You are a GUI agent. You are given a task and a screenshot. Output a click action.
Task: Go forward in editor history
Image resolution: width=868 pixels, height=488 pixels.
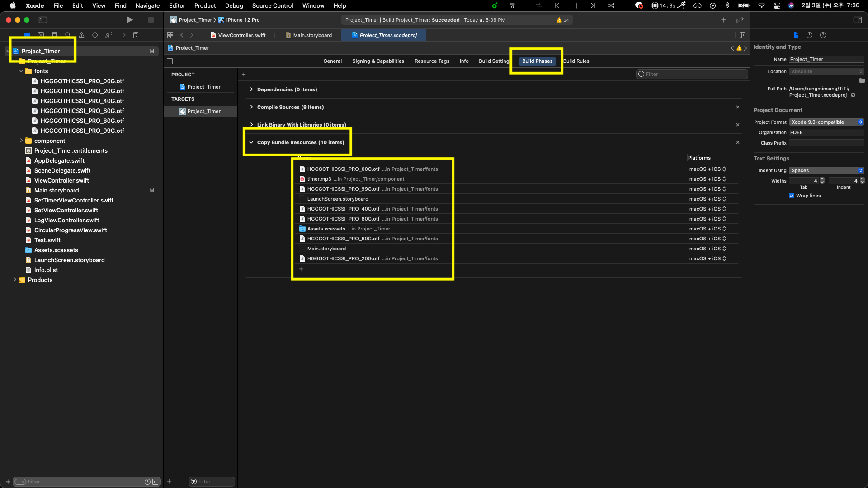(192, 35)
